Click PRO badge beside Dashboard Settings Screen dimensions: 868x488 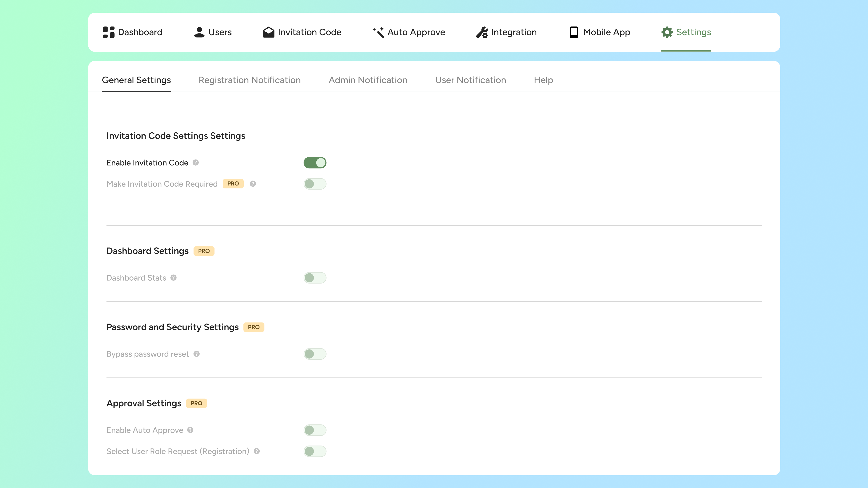[x=204, y=251]
